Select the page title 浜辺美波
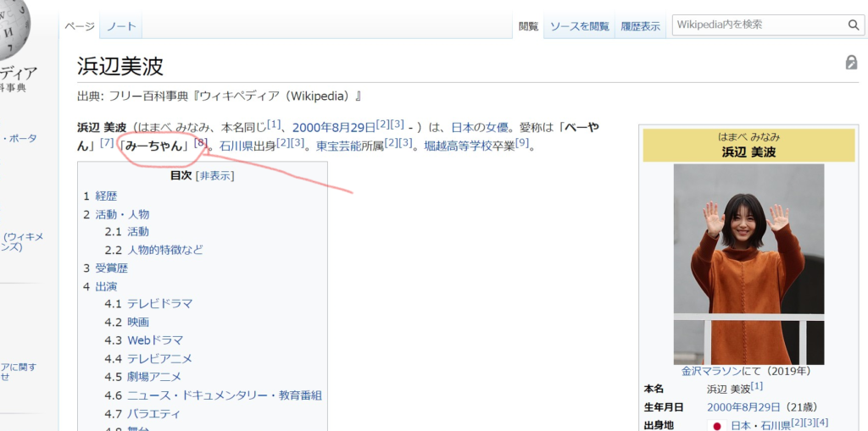Viewport: 868px width, 431px height. coord(120,66)
